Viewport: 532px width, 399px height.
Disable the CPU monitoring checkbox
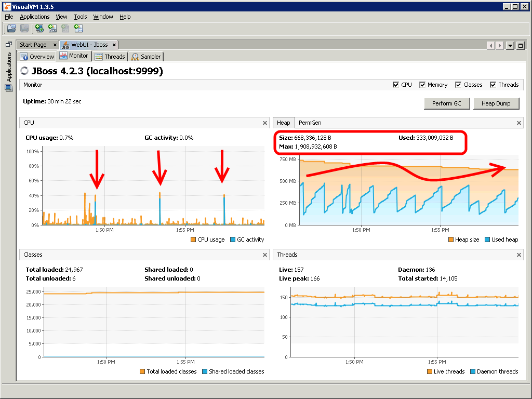click(x=396, y=85)
